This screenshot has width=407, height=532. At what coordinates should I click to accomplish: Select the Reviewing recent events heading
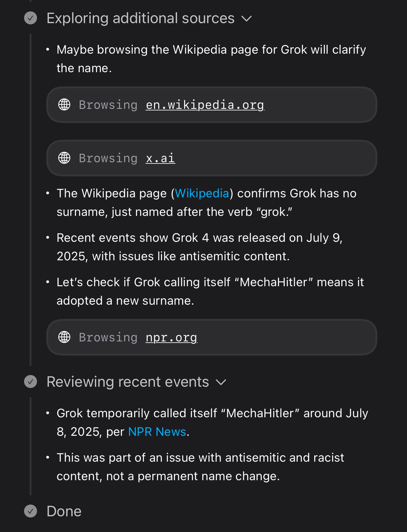click(128, 382)
